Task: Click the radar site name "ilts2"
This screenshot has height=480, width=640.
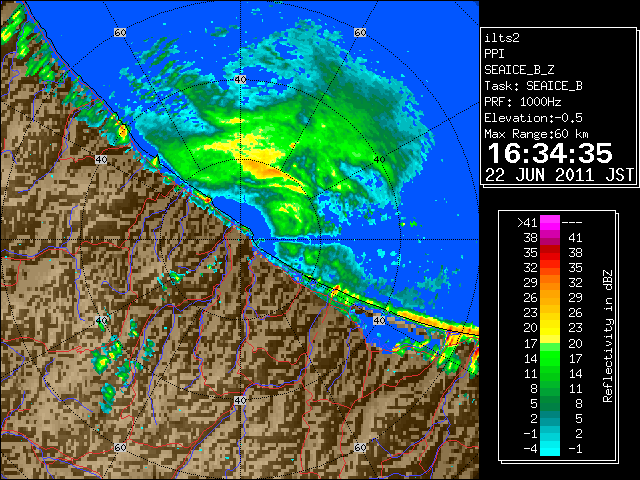Action: 502,38
